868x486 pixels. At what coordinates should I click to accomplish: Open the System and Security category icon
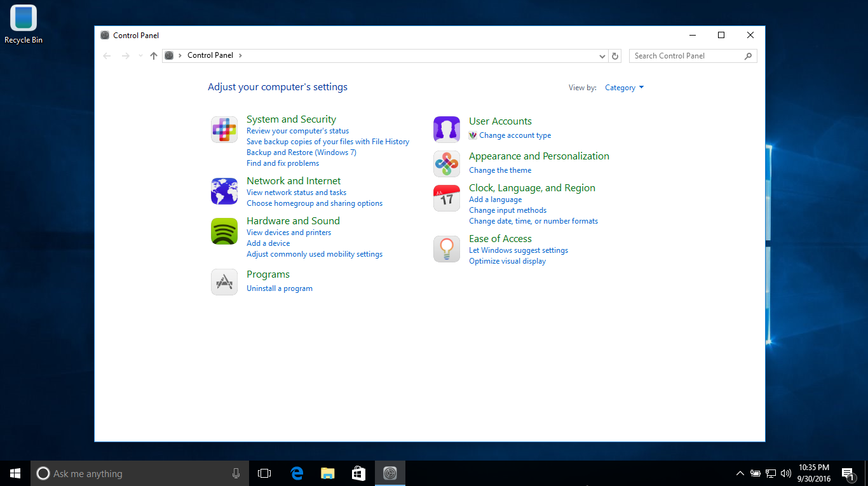tap(224, 129)
